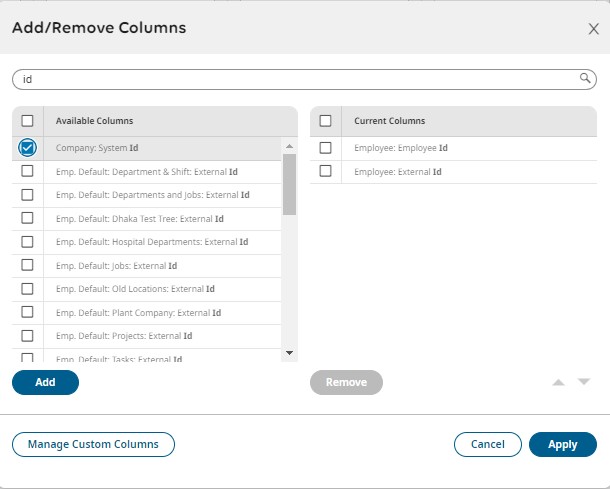Viewport: 610px width, 489px height.
Task: Close the Add/Remove Columns dialog
Action: pyautogui.click(x=593, y=30)
